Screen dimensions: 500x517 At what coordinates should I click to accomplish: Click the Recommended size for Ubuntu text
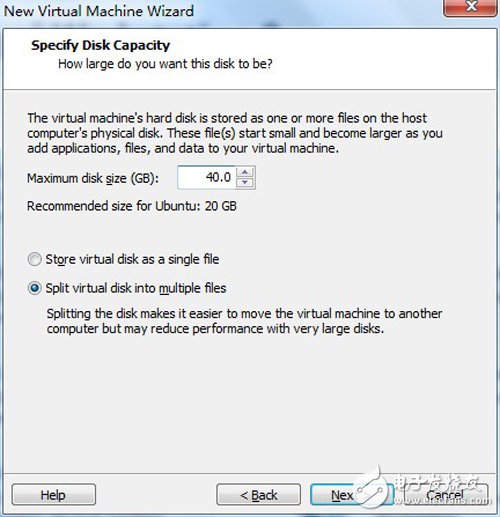click(132, 206)
